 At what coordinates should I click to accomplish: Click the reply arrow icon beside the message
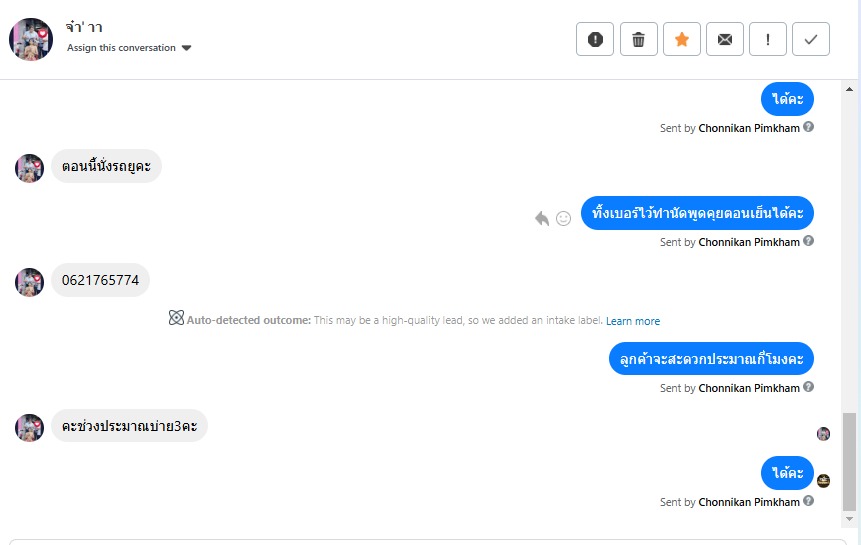[542, 218]
